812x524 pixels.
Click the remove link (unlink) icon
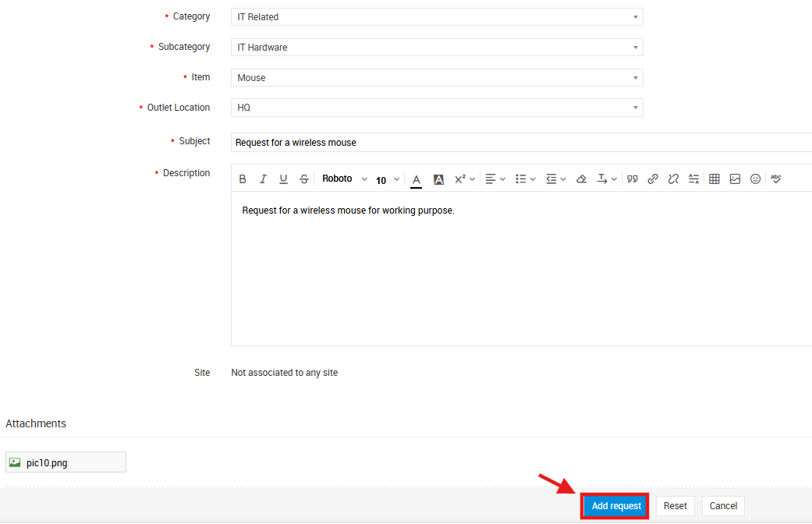pyautogui.click(x=673, y=179)
